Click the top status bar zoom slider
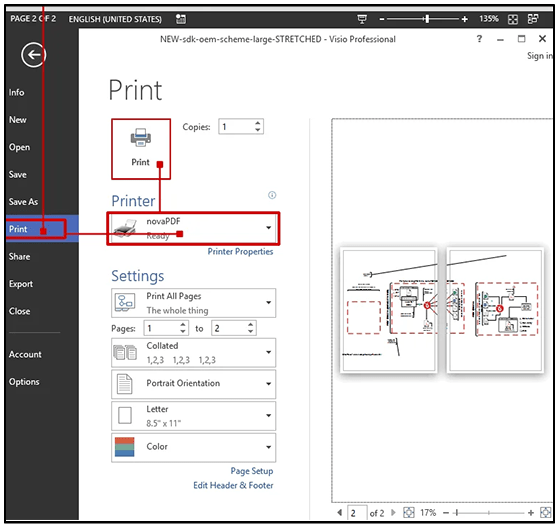The image size is (559, 527). pyautogui.click(x=423, y=19)
